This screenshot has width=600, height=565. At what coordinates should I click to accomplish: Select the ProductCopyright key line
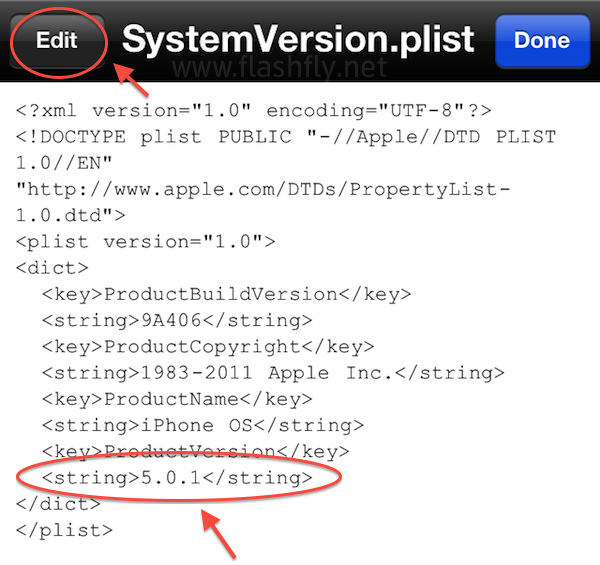pyautogui.click(x=208, y=346)
